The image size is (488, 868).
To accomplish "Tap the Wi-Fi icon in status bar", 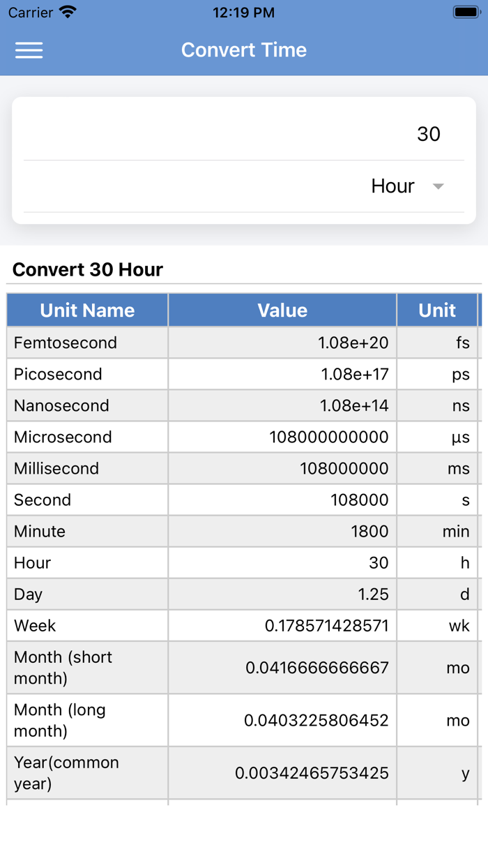I will click(66, 12).
